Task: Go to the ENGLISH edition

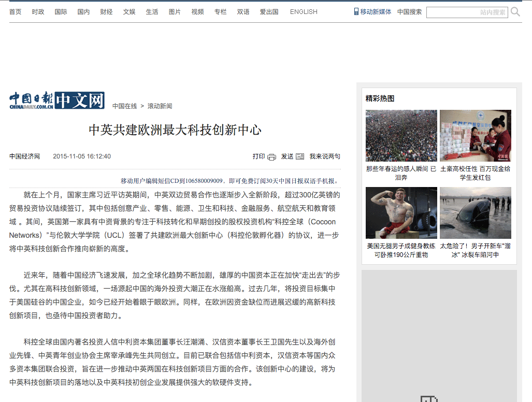Action: pos(304,12)
